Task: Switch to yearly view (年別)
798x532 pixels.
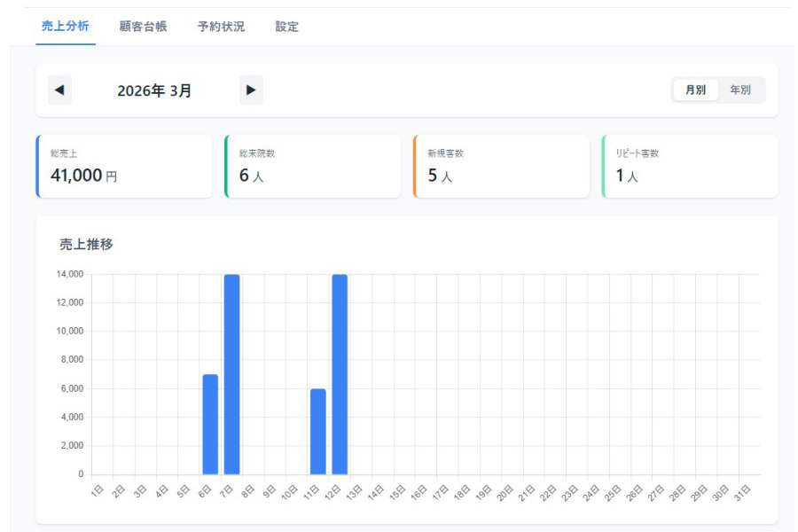Action: [x=739, y=90]
